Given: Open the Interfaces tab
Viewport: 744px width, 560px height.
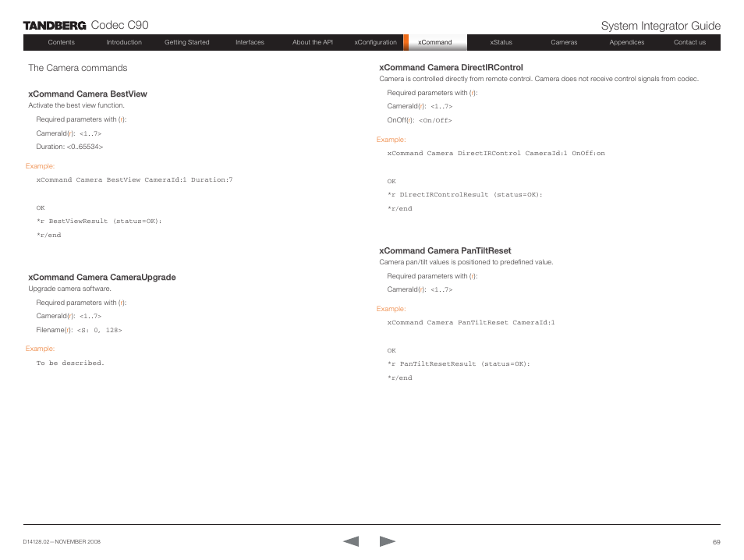Looking at the screenshot, I should (x=250, y=42).
